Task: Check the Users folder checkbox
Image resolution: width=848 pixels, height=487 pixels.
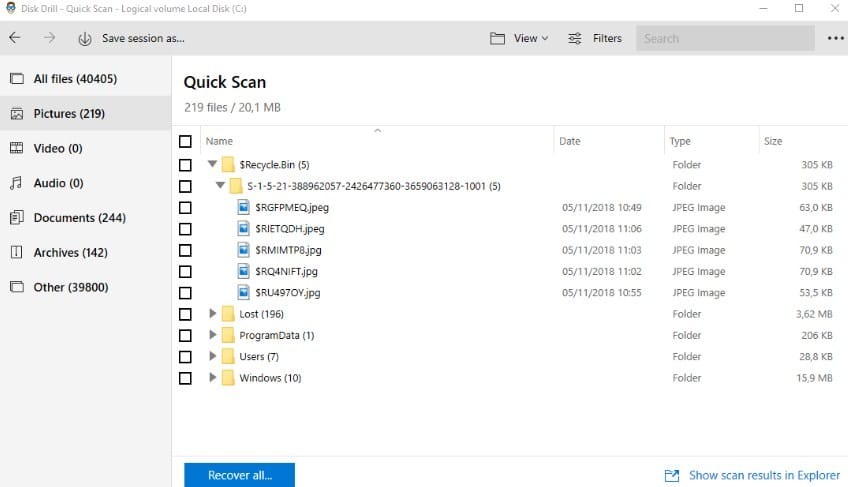Action: 185,357
